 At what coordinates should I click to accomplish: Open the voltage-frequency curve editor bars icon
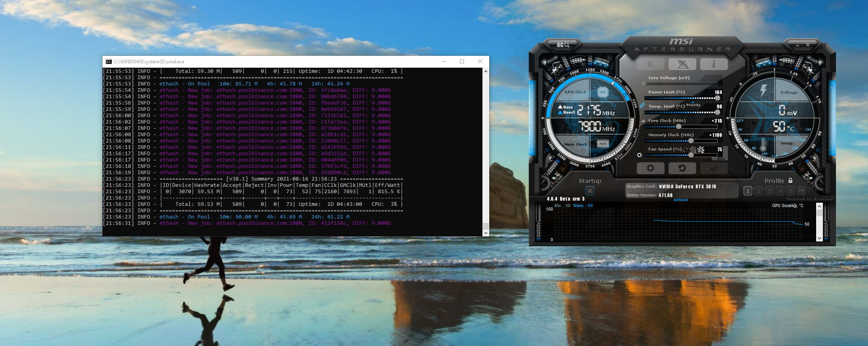pyautogui.click(x=642, y=121)
